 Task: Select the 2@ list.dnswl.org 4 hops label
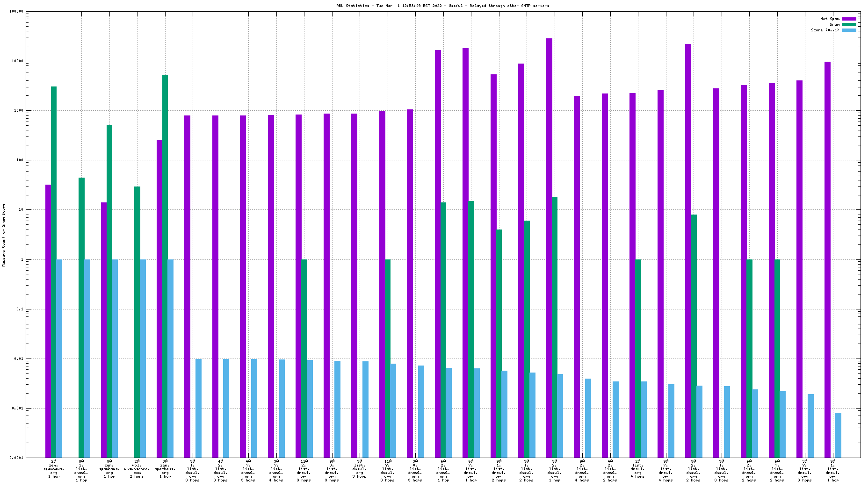[x=638, y=469]
